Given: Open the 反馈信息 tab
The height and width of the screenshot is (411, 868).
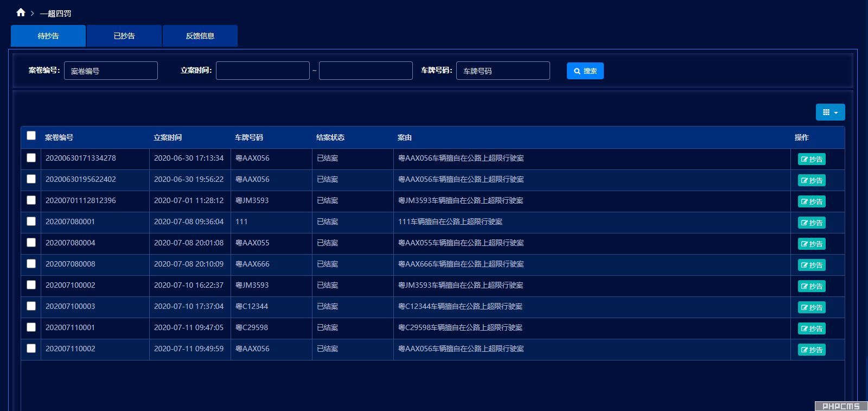Looking at the screenshot, I should click(200, 36).
